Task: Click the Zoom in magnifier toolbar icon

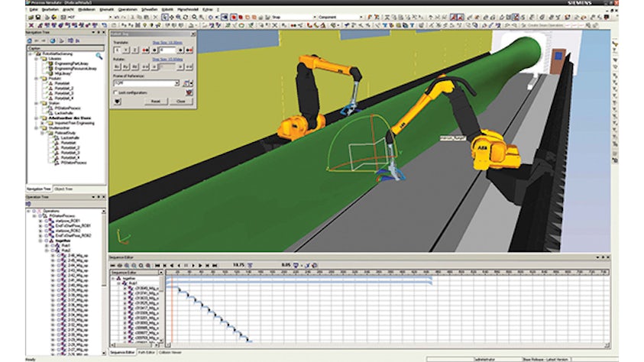Action: coord(178,18)
